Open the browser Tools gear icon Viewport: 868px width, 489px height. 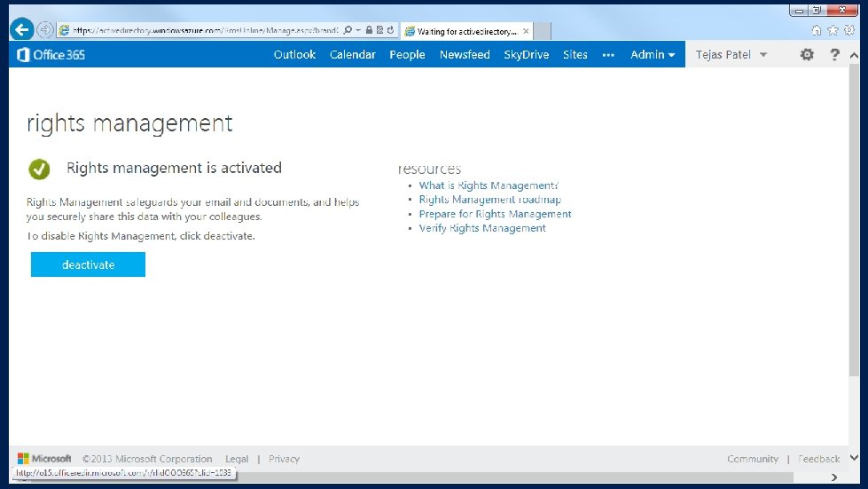point(849,30)
